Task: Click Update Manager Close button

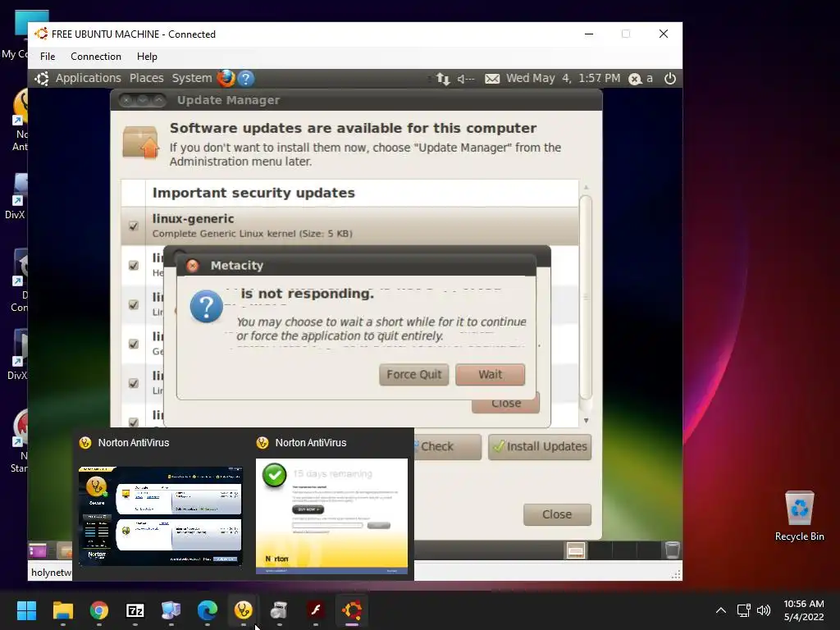Action: (x=557, y=514)
